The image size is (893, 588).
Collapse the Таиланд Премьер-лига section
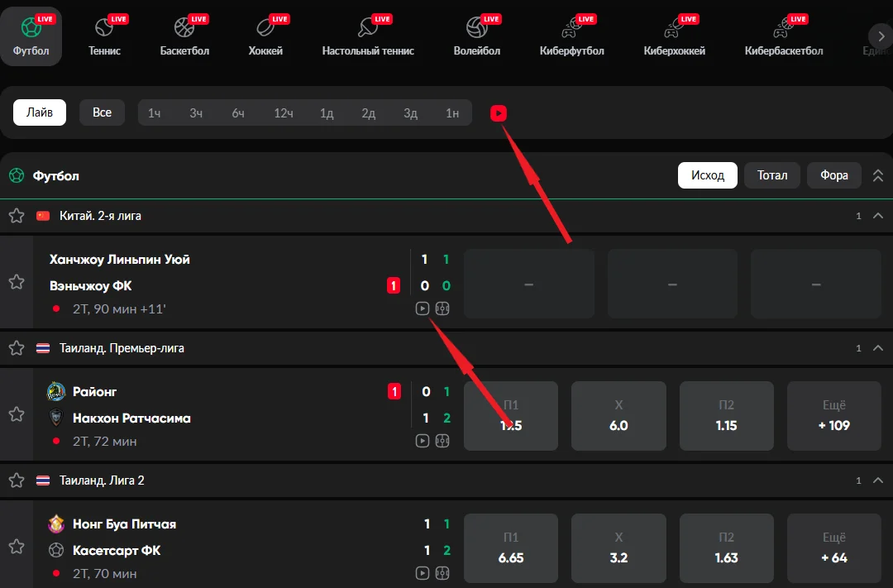(878, 348)
